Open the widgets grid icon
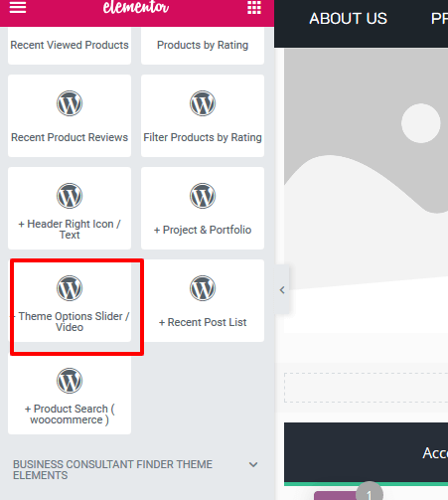Screen dimensions: 448x500 [x=254, y=7]
